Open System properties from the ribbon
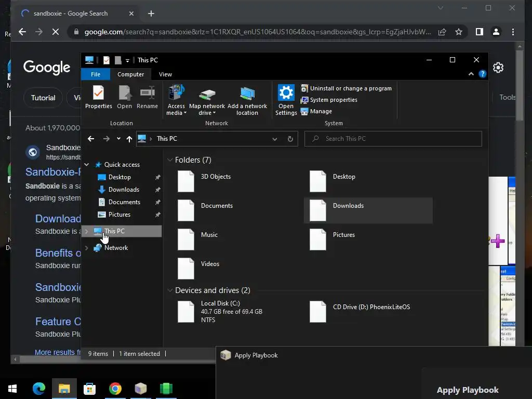 pyautogui.click(x=329, y=100)
